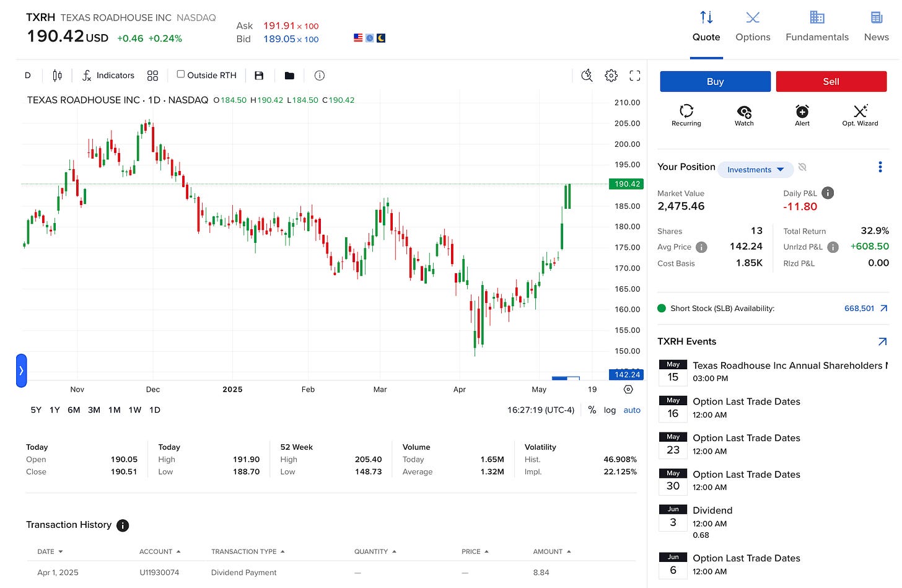Expand the Investments account dropdown
Viewport: 902px width, 588px height.
(x=755, y=169)
